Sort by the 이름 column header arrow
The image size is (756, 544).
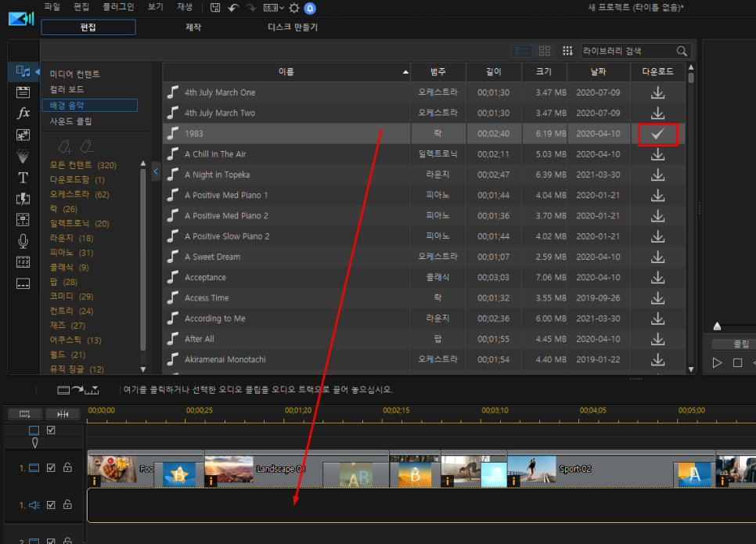(x=405, y=72)
